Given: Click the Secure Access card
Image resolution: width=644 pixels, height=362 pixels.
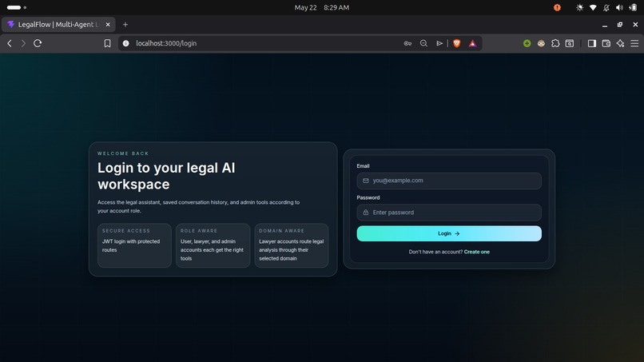Looking at the screenshot, I should click(x=134, y=245).
